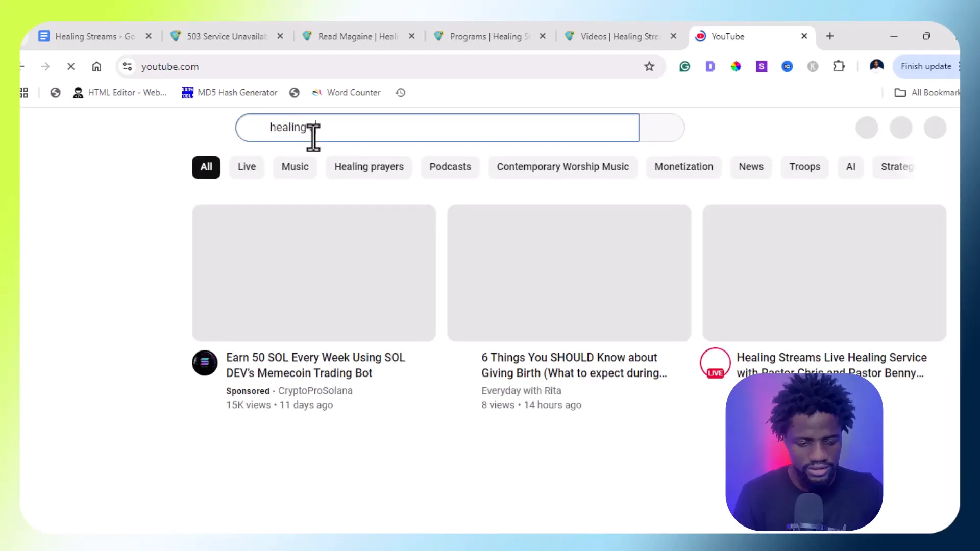Screen dimensions: 980x551
Task: Open Healing Streams Live Healing Service title
Action: tap(831, 365)
